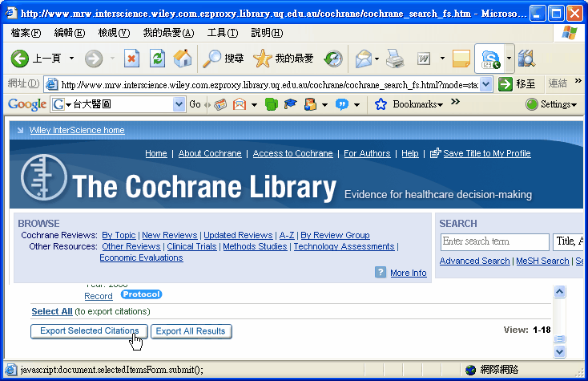Print the page with the printer icon
588x381 pixels.
(395, 59)
